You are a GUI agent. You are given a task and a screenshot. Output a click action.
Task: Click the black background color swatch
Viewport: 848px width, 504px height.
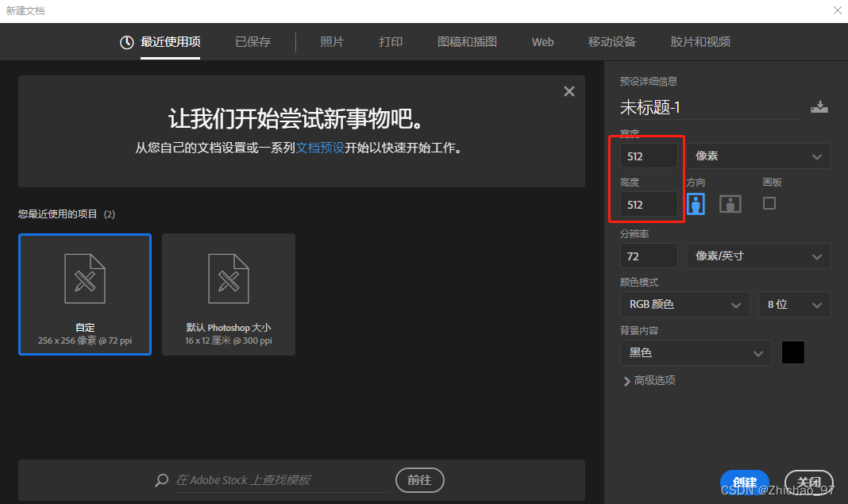(793, 352)
